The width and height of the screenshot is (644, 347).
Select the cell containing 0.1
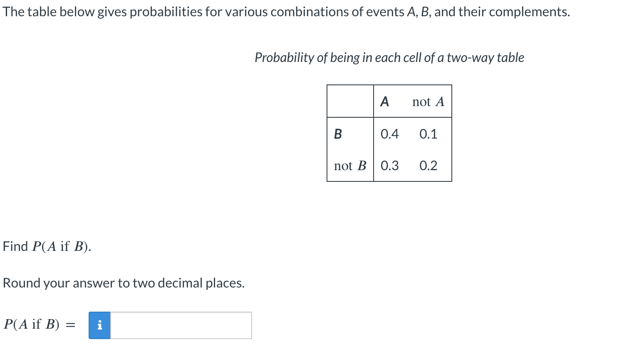point(429,134)
